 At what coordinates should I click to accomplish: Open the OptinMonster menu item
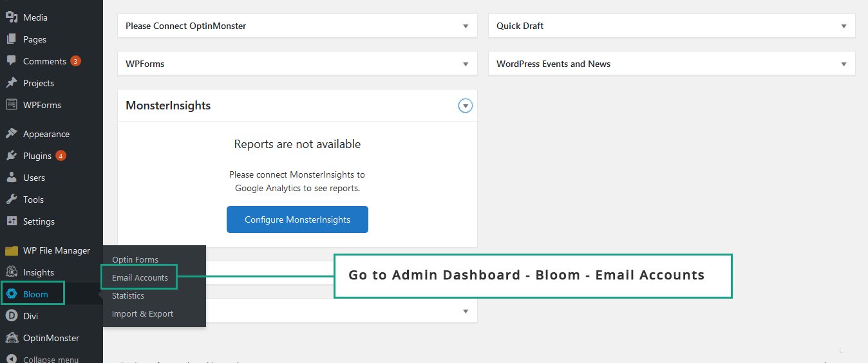click(52, 338)
